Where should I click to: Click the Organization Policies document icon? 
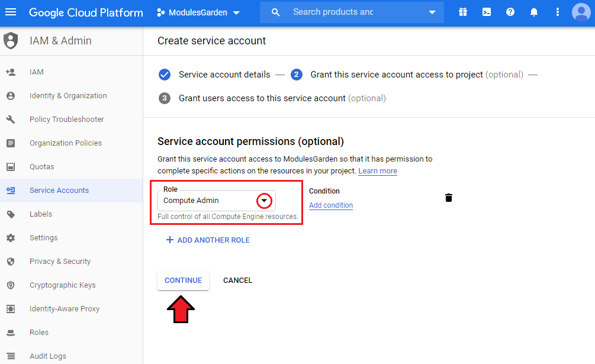pos(11,143)
